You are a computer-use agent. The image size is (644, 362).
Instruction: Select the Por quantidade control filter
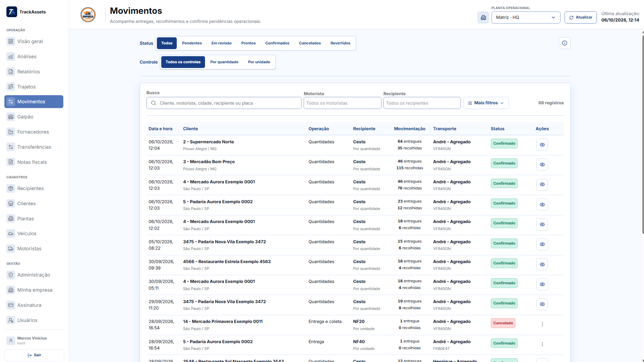click(224, 62)
